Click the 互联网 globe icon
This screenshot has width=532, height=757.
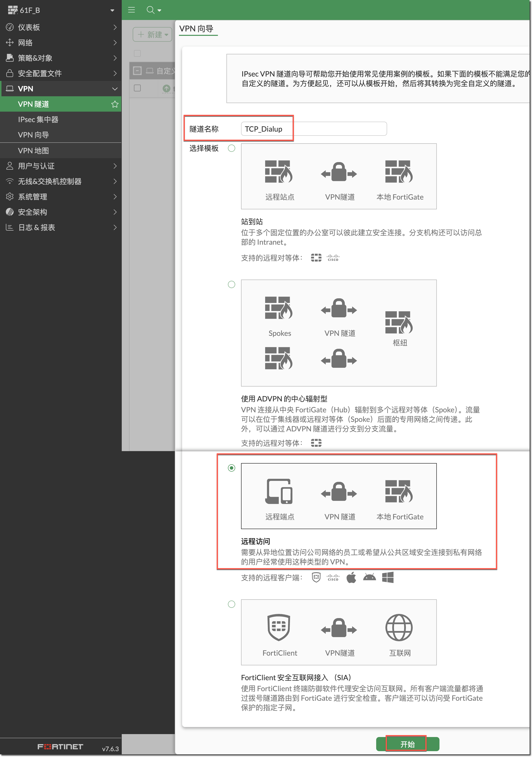click(399, 627)
